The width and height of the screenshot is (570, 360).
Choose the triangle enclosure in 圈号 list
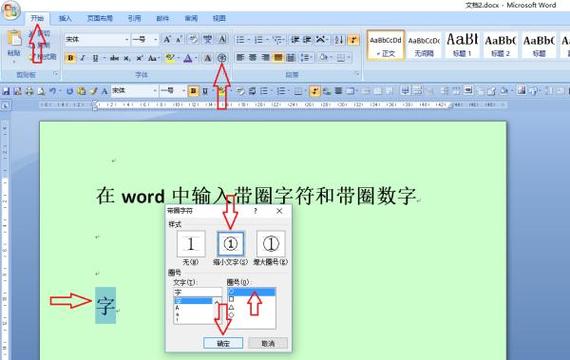coord(232,307)
